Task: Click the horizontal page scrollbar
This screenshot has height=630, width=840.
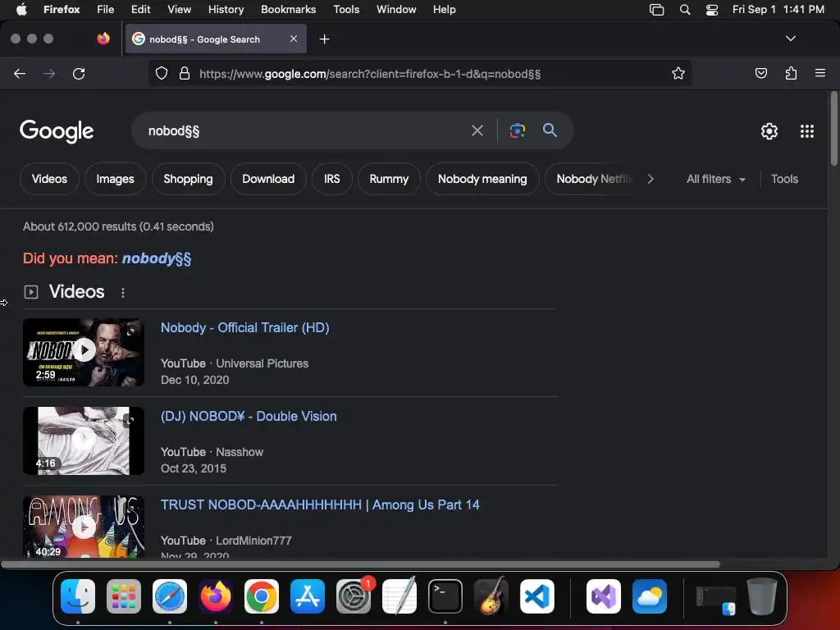Action: pyautogui.click(x=361, y=564)
